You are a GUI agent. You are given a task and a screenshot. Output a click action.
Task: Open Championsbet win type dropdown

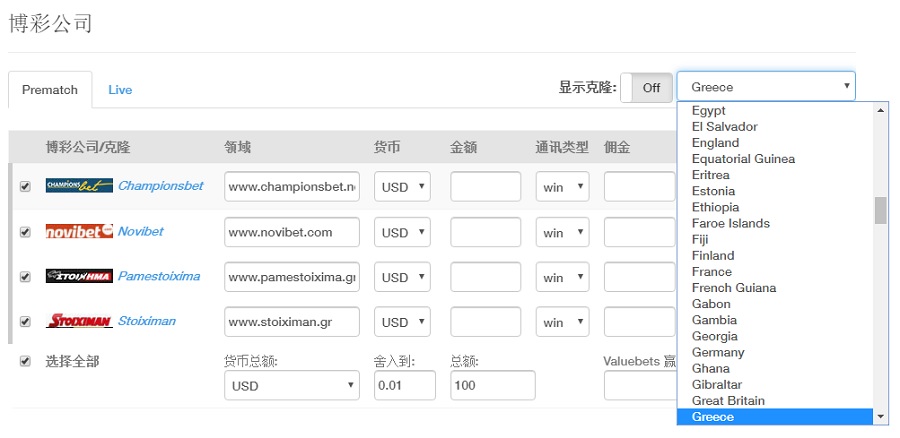[562, 187]
